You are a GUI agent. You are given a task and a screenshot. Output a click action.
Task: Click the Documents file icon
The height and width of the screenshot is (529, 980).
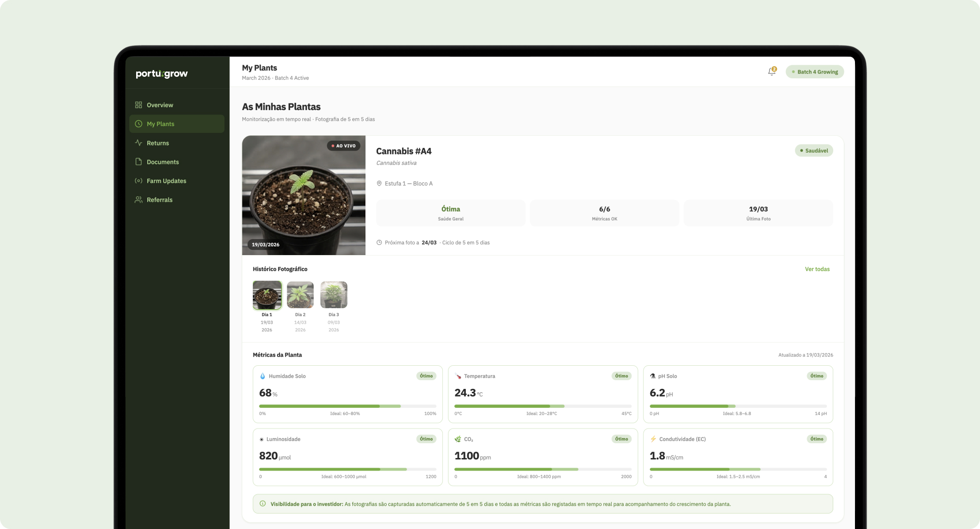point(139,161)
